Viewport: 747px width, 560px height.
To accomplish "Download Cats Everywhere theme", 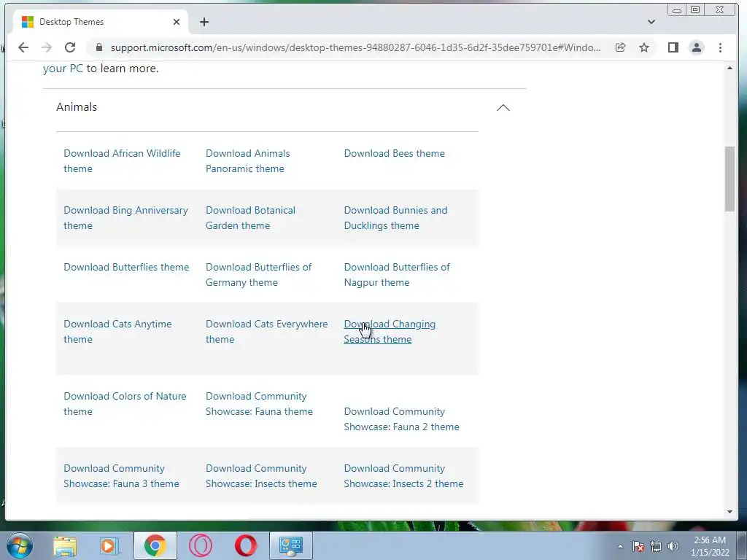I will 267,332.
